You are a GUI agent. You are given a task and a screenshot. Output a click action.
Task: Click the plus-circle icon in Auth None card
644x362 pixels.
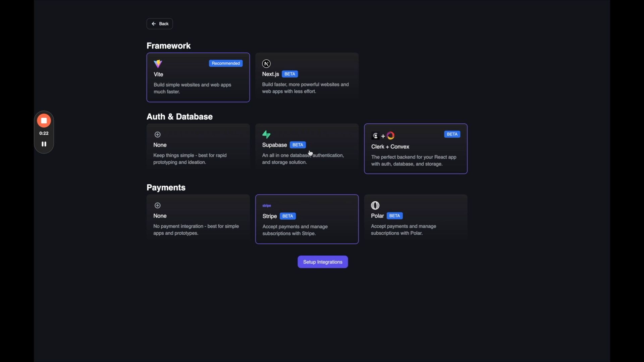tap(157, 134)
